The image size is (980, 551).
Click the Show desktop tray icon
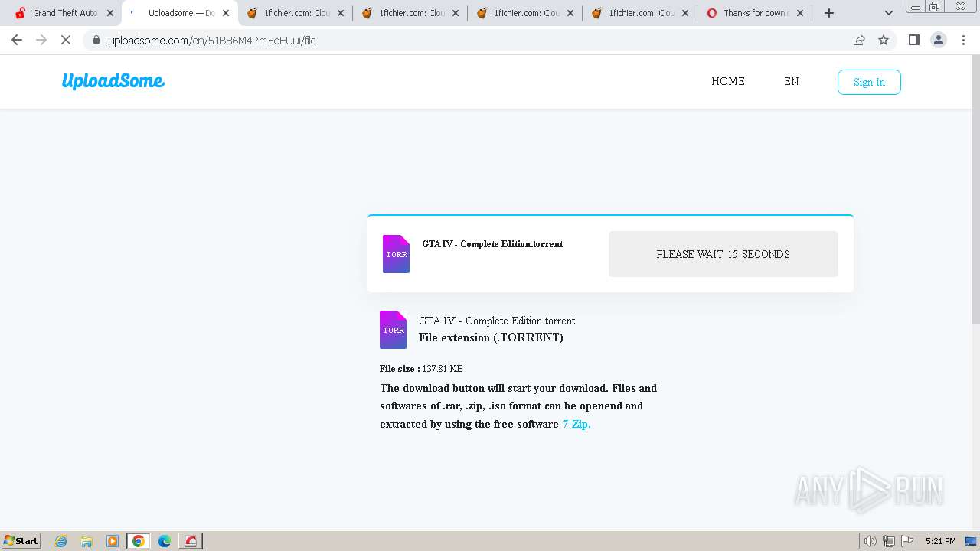pos(972,541)
